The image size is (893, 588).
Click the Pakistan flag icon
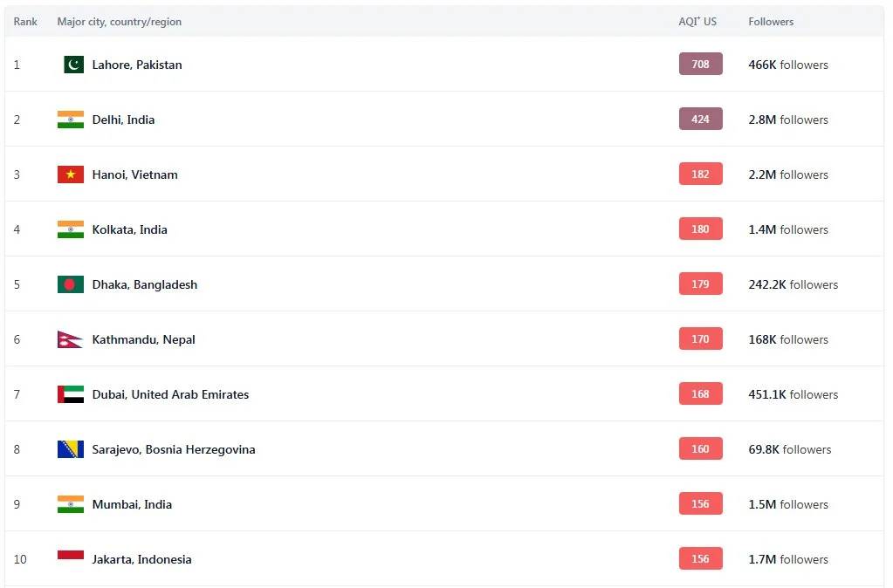tap(73, 65)
